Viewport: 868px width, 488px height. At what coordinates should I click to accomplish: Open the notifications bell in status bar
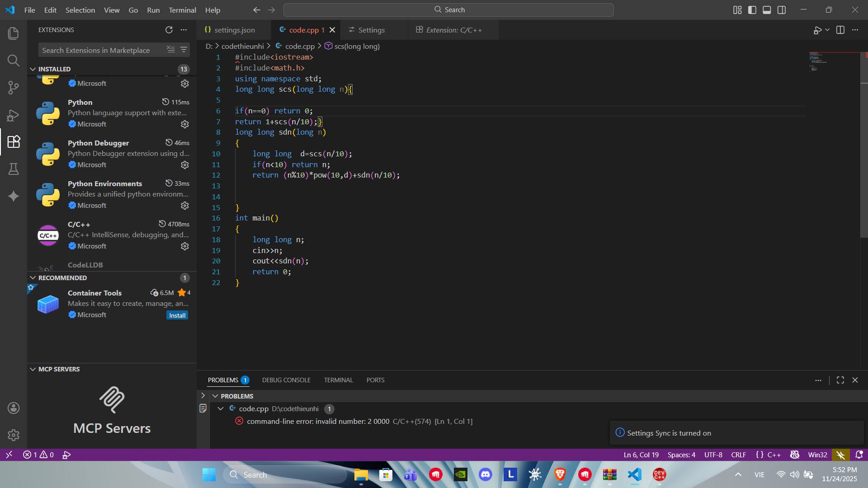pyautogui.click(x=859, y=455)
